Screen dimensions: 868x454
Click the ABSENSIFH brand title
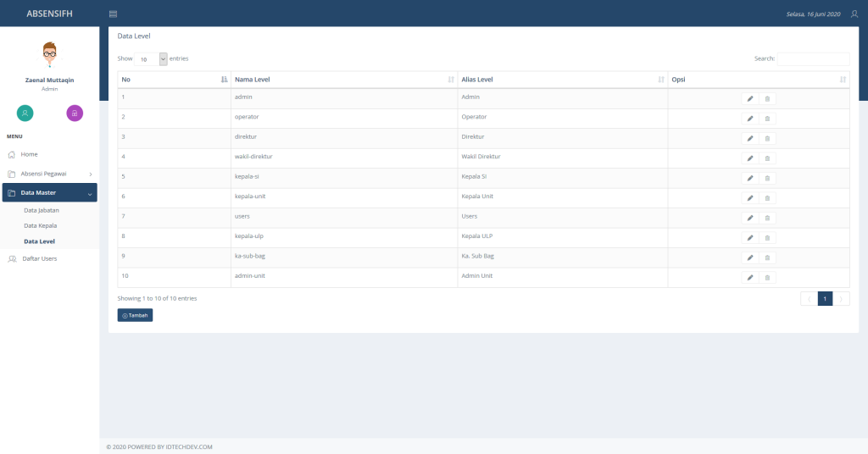pos(49,14)
